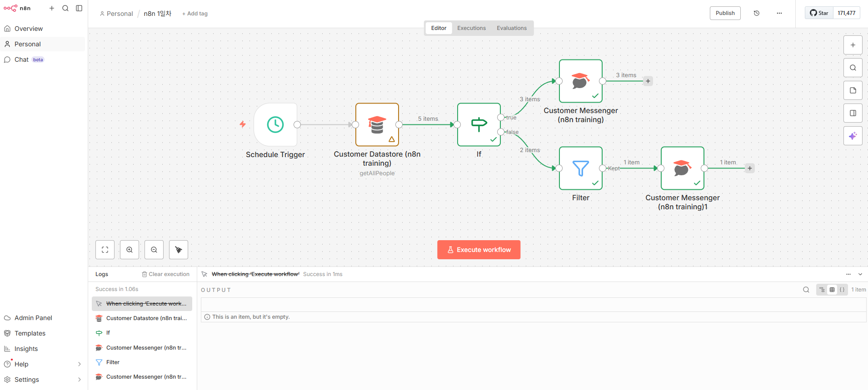This screenshot has height=390, width=868.
Task: Click the Add tag link
Action: (x=195, y=14)
